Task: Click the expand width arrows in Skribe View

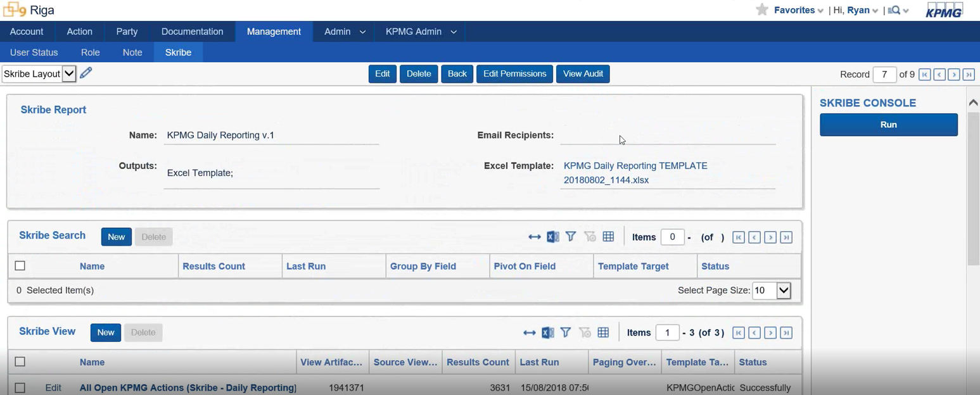Action: click(530, 333)
